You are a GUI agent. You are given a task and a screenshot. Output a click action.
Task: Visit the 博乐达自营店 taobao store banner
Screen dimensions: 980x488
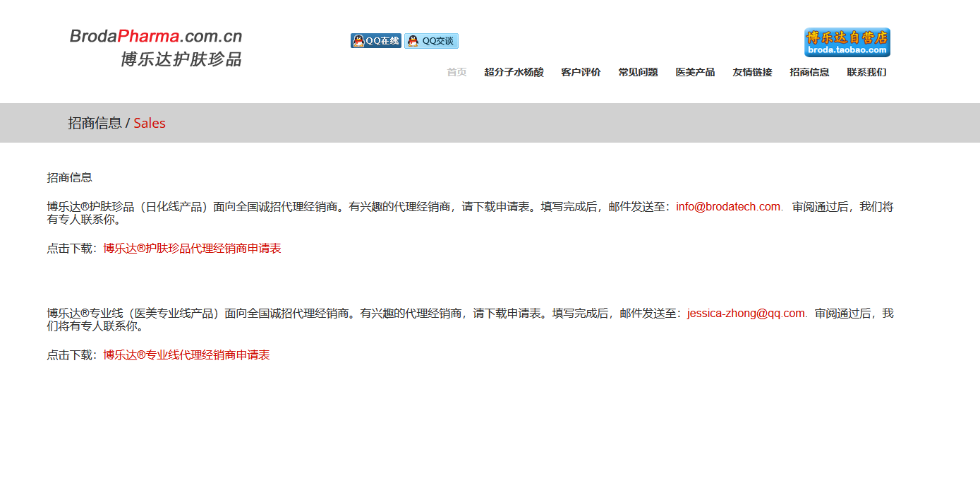847,42
